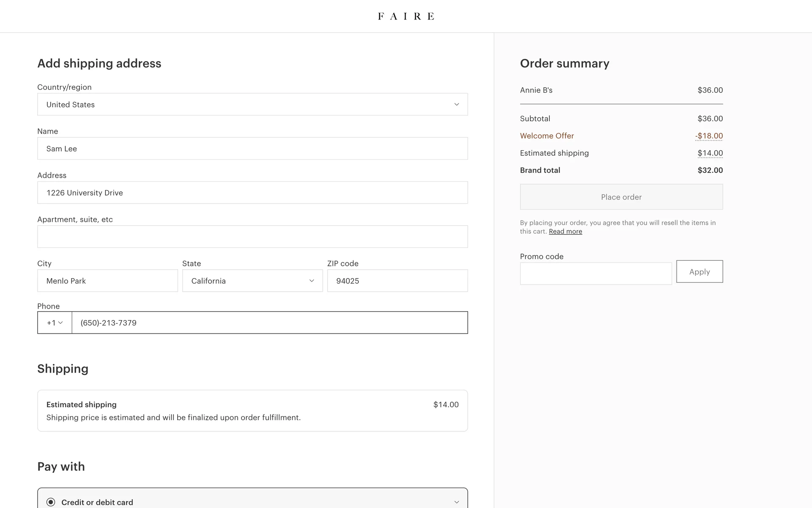Click into the Promo code input field

[x=595, y=273]
